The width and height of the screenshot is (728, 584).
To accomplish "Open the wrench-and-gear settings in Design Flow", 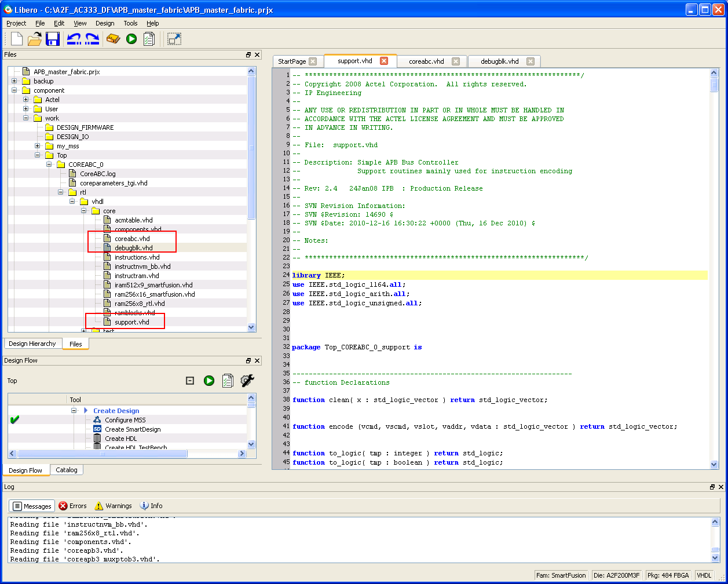I will pyautogui.click(x=247, y=381).
